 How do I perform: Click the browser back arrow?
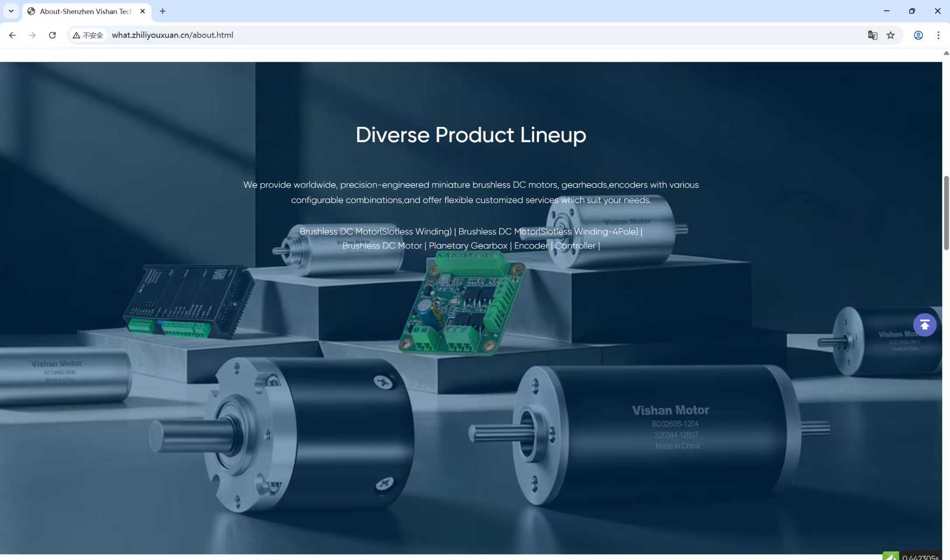(x=12, y=35)
